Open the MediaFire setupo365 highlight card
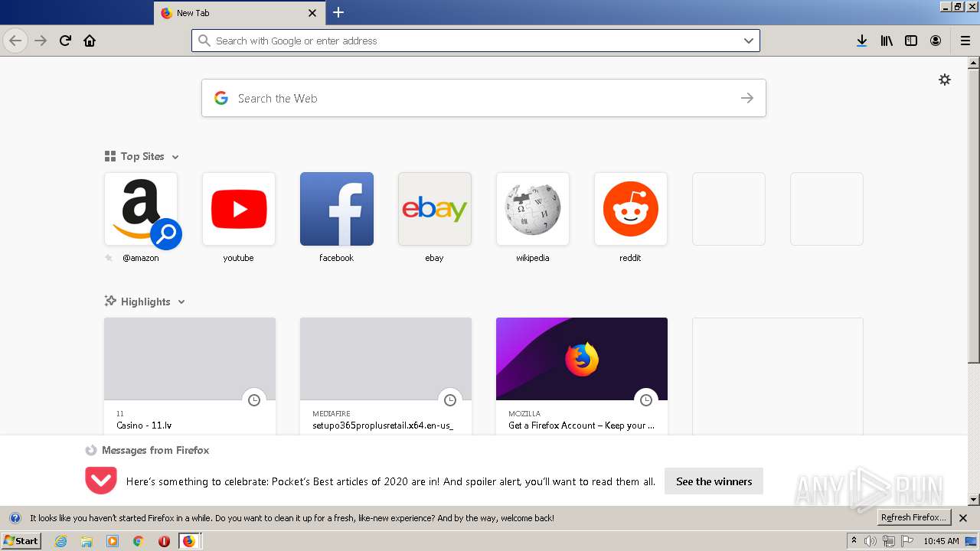 386,376
